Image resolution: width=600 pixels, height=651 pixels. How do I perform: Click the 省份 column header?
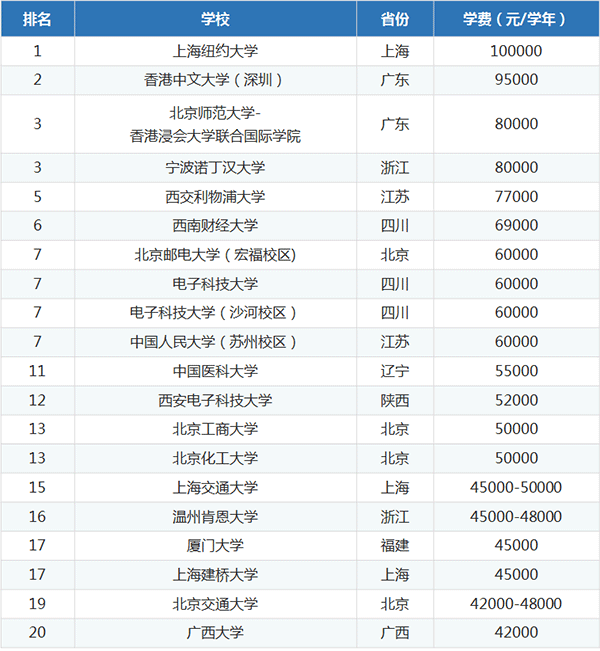pyautogui.click(x=395, y=19)
